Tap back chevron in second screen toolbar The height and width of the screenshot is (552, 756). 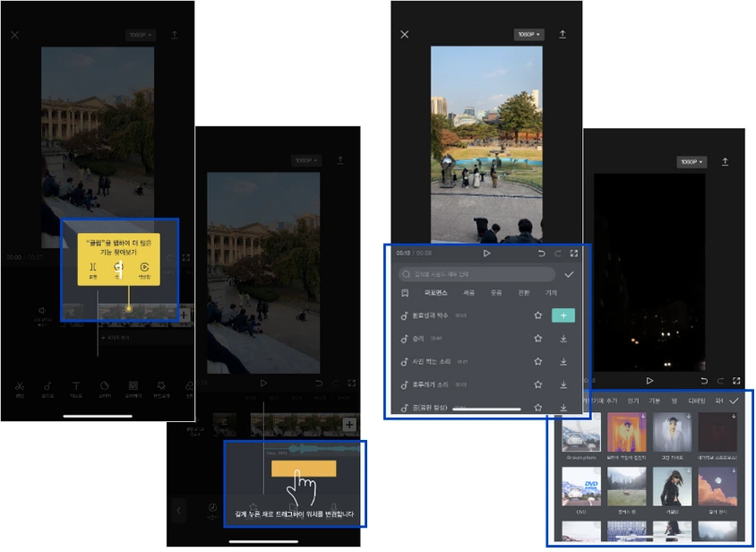coord(179,510)
